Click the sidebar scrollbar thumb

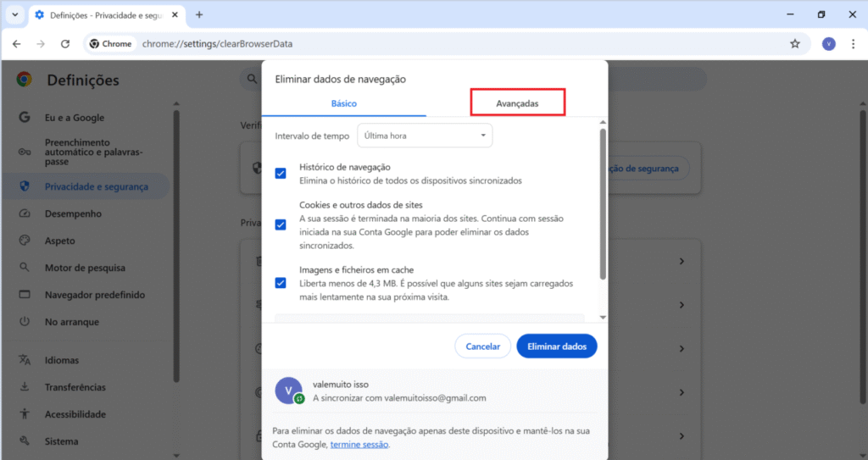pos(176,246)
